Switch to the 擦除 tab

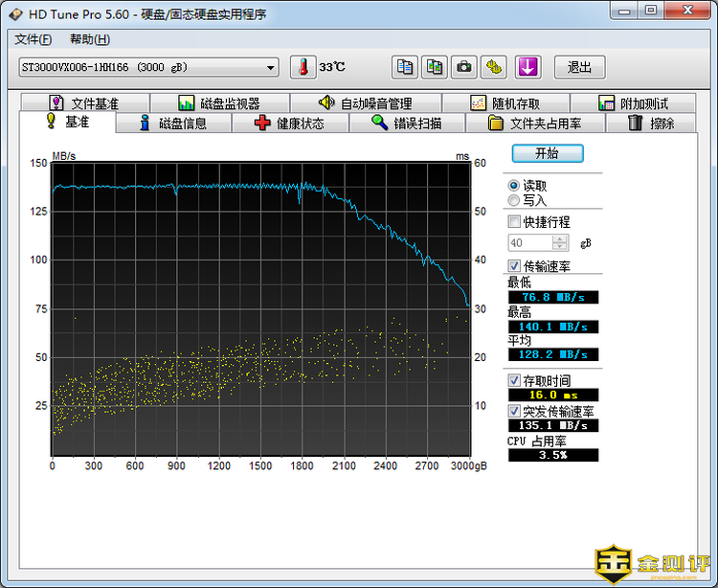click(651, 124)
